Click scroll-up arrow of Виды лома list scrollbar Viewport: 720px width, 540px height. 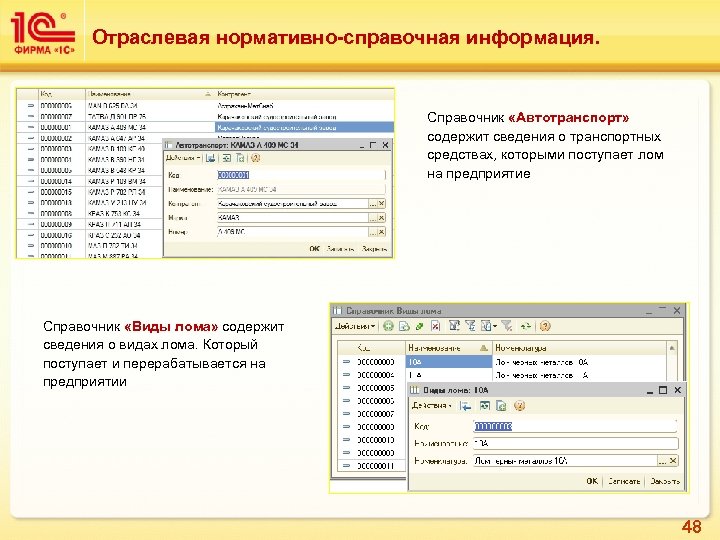[672, 348]
